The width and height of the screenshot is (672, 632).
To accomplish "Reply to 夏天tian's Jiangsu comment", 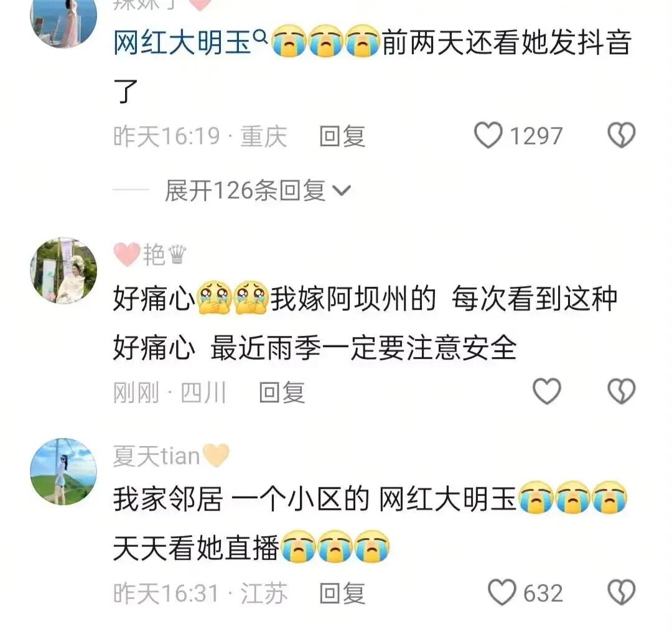I will click(x=342, y=593).
